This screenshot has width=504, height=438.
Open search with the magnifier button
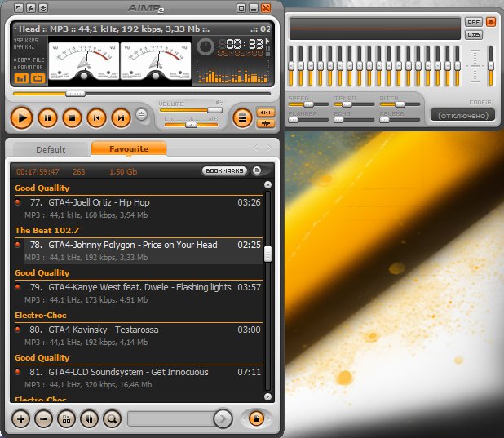[x=112, y=419]
